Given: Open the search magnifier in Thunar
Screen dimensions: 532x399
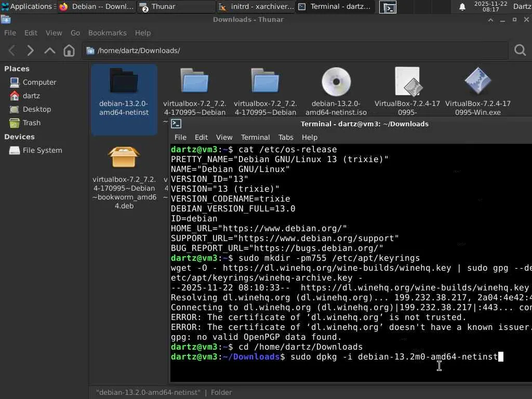Looking at the screenshot, I should pos(520,50).
